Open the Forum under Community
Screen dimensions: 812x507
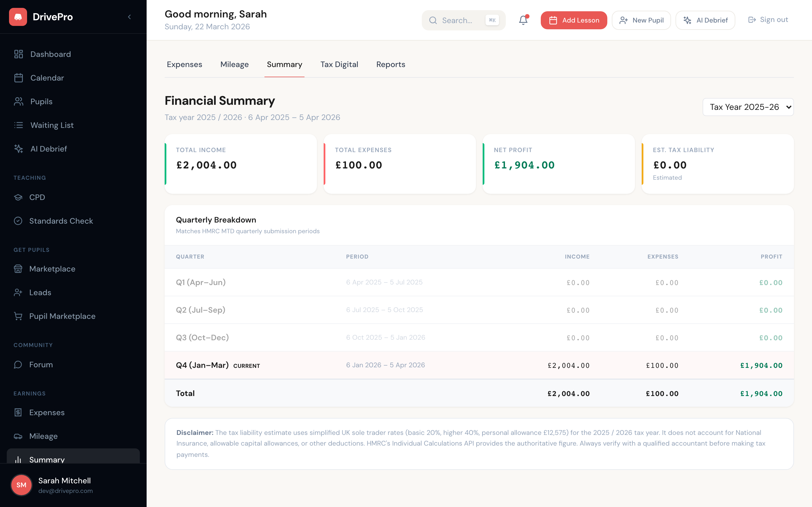click(41, 364)
